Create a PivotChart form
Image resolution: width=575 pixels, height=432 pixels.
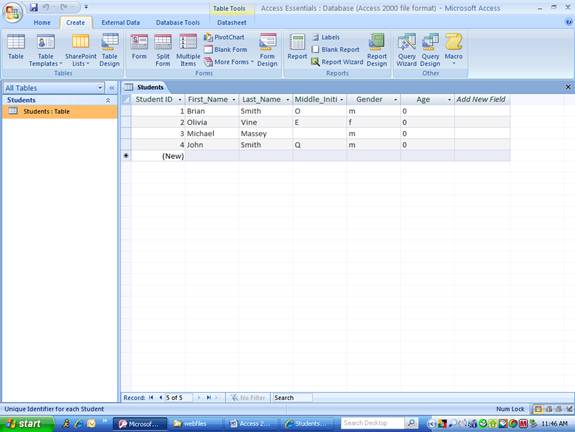[x=224, y=37]
